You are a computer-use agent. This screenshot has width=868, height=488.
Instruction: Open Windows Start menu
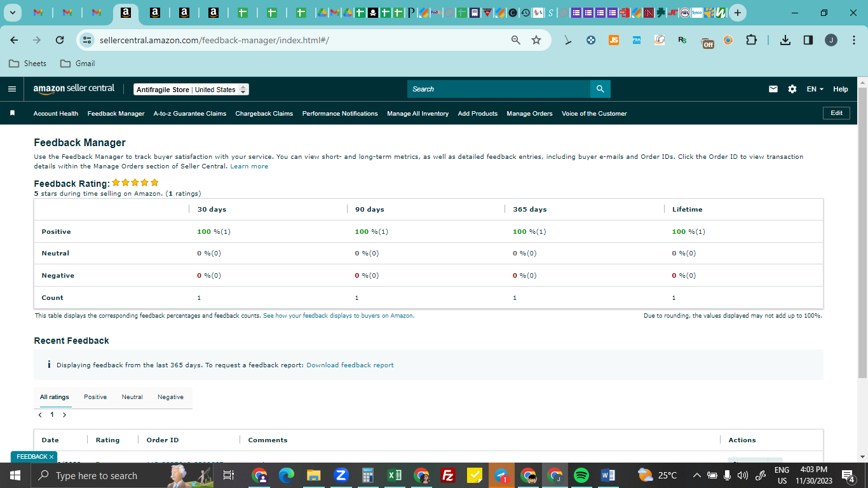coord(15,475)
